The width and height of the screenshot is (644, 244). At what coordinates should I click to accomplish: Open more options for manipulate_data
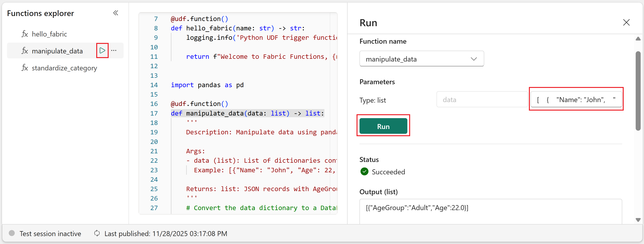[x=114, y=51]
